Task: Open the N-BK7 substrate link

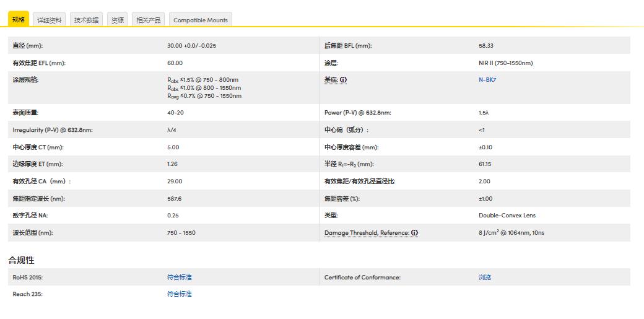Action: [487, 80]
